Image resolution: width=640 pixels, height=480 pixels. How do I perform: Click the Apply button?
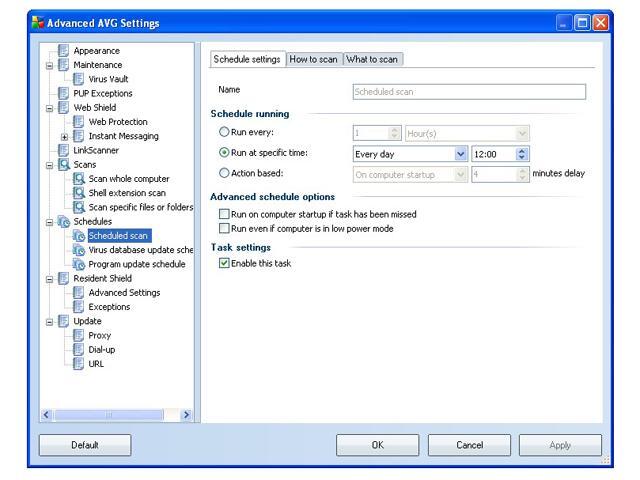tap(560, 445)
